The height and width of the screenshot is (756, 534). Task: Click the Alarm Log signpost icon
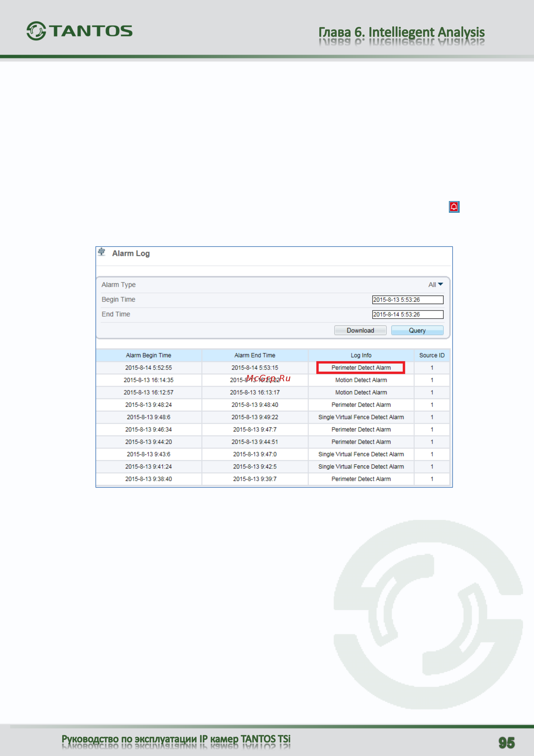click(x=102, y=252)
